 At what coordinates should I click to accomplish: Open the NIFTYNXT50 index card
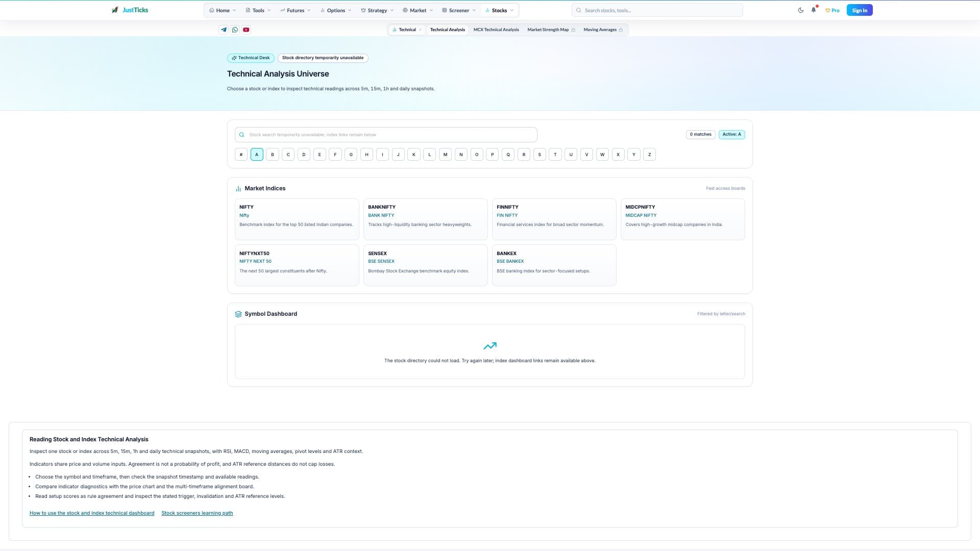297,265
